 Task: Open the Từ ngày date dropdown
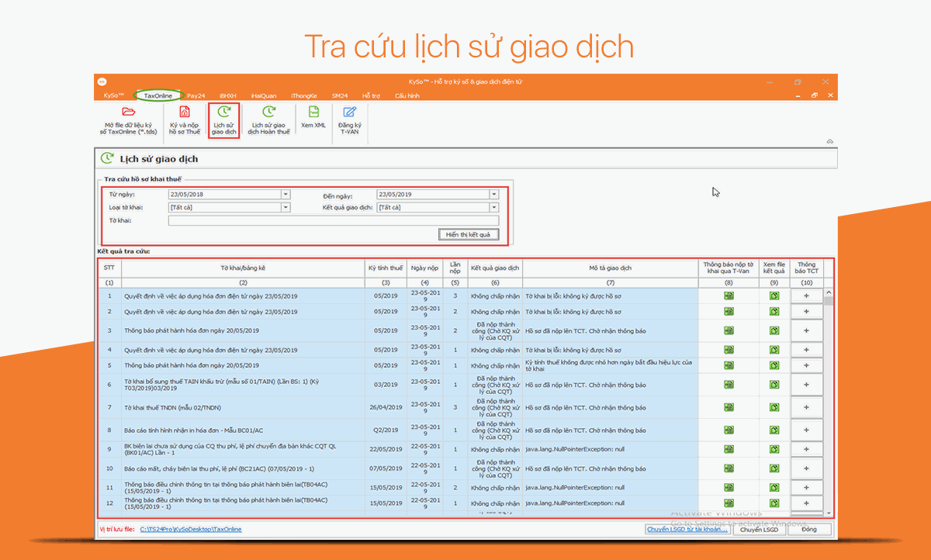click(286, 195)
